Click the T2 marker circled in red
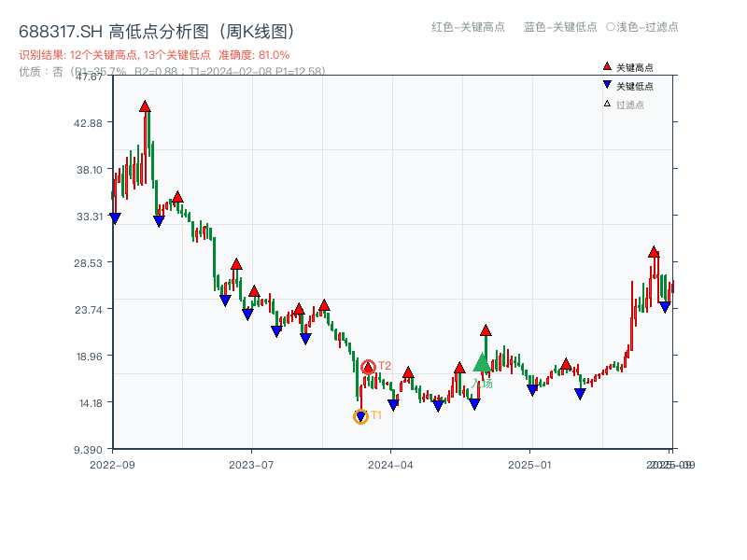The image size is (747, 560). 366,365
